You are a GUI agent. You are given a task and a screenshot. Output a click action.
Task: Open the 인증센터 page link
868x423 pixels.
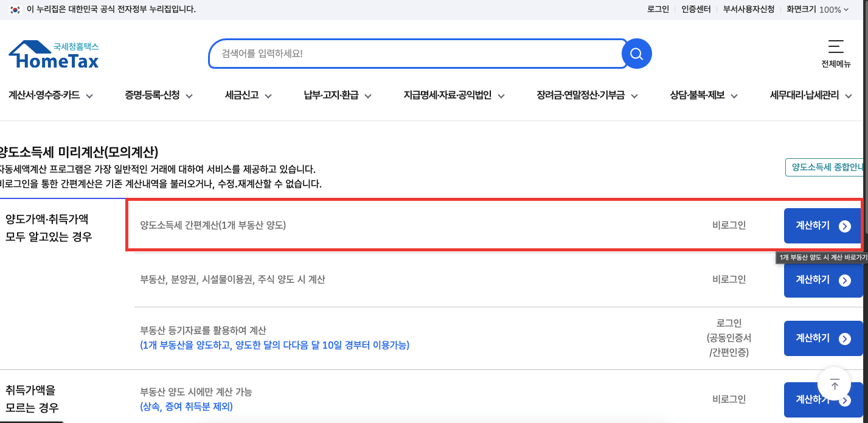click(x=696, y=9)
